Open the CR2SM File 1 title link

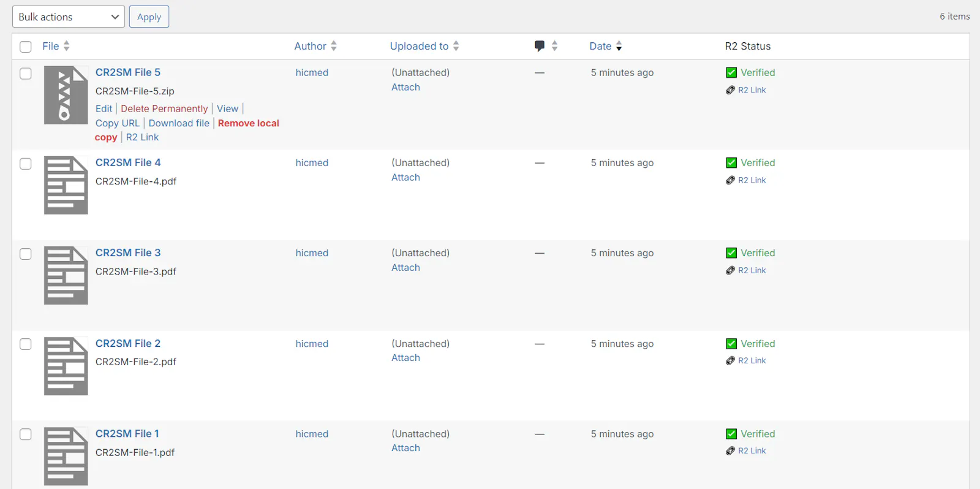pyautogui.click(x=127, y=433)
